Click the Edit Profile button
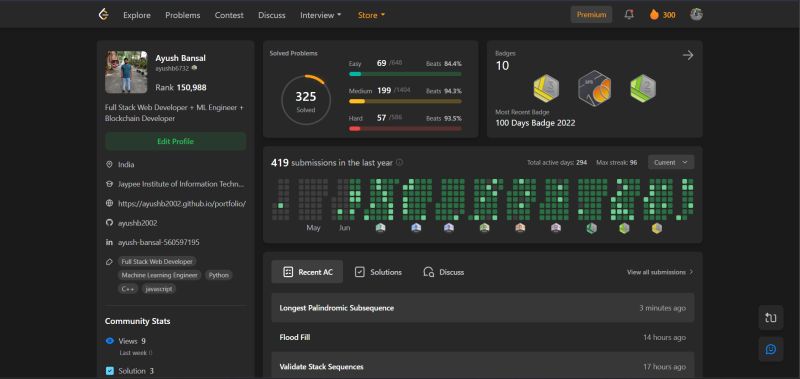This screenshot has width=800, height=379. [176, 141]
